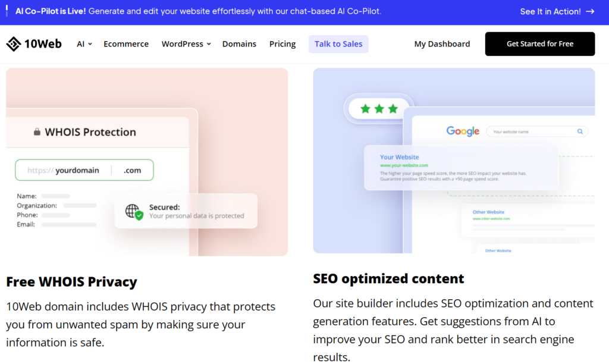The height and width of the screenshot is (364, 609).
Task: Click the Your Website search result card
Action: (462, 168)
